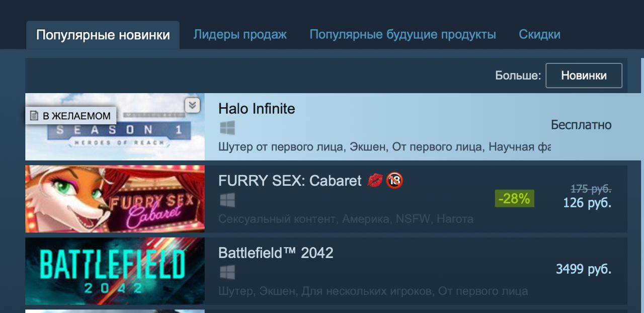Select the Скидки tab
This screenshot has height=313, width=644.
point(539,34)
